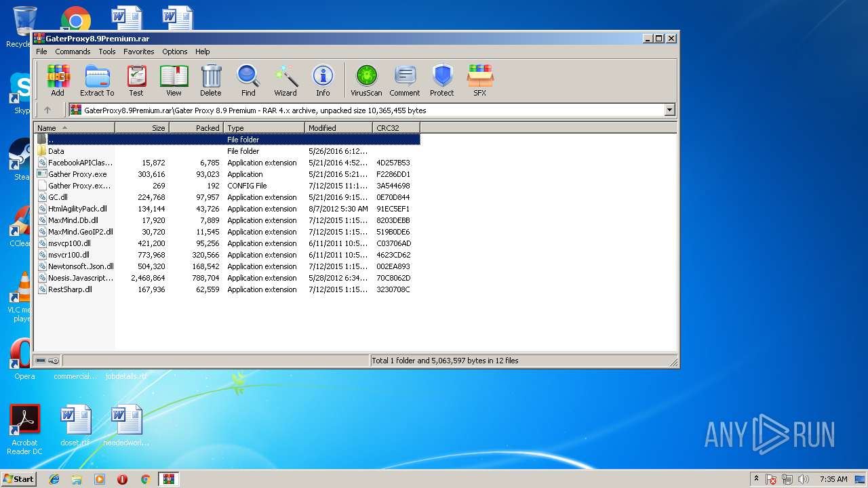Run the Test archive tool
Screen dimensions: 868x488
[x=136, y=81]
